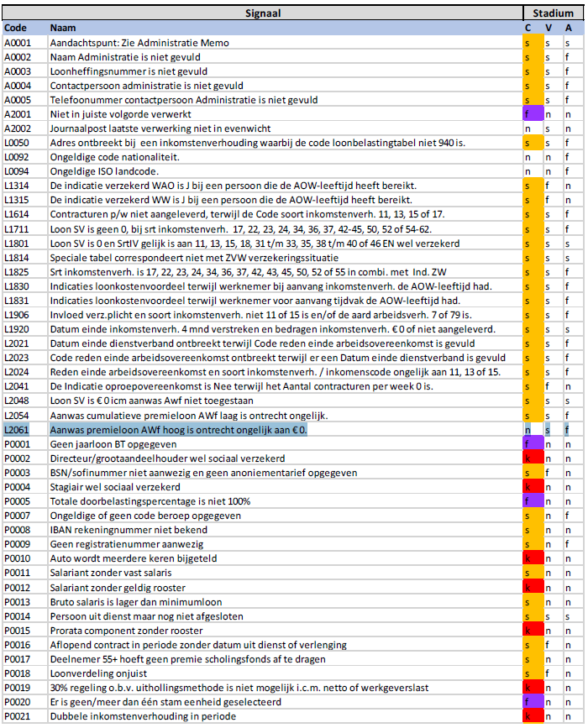Screen dimensions: 588x728
Task: Click the name cell 'Geen jaarloon BT opgegeven'
Action: pos(285,444)
